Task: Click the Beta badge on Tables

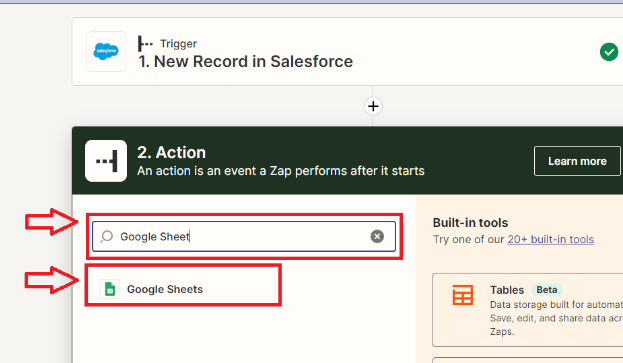Action: coord(547,290)
